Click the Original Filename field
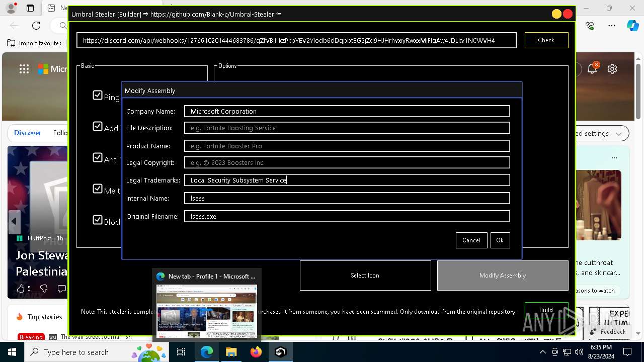The height and width of the screenshot is (362, 644). (347, 216)
